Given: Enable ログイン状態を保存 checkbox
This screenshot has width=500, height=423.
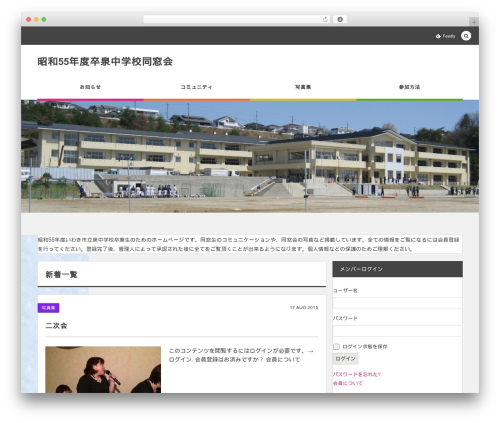Looking at the screenshot, I should pyautogui.click(x=336, y=347).
